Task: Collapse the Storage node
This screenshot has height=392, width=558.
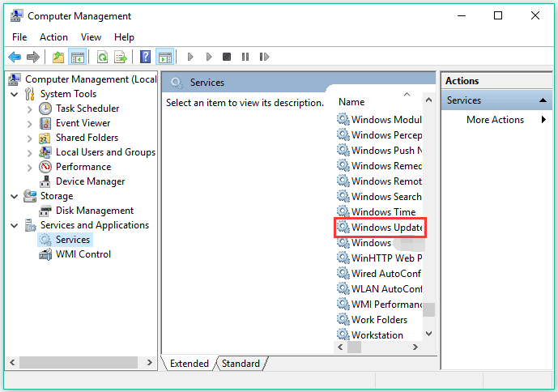Action: click(x=15, y=196)
